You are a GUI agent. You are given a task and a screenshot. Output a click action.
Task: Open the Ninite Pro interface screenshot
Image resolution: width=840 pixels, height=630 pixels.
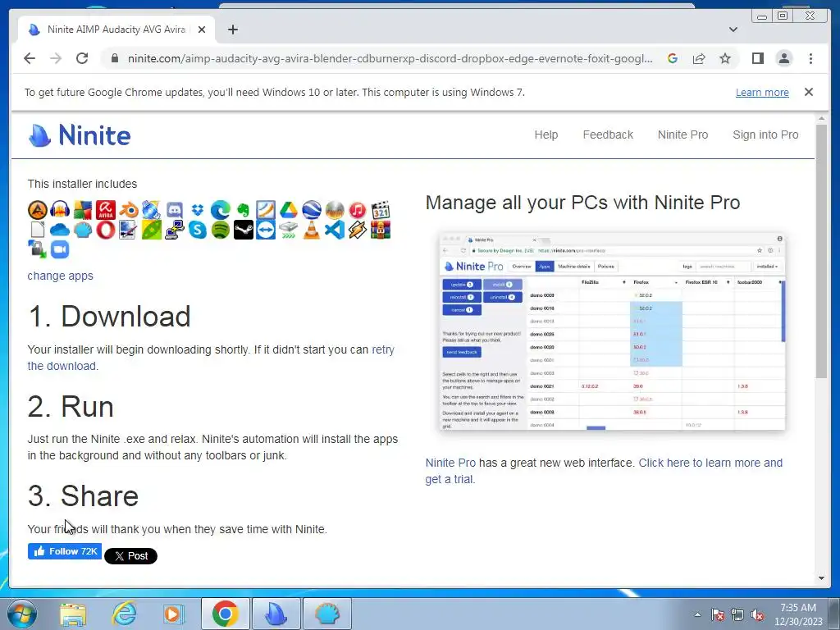point(612,331)
